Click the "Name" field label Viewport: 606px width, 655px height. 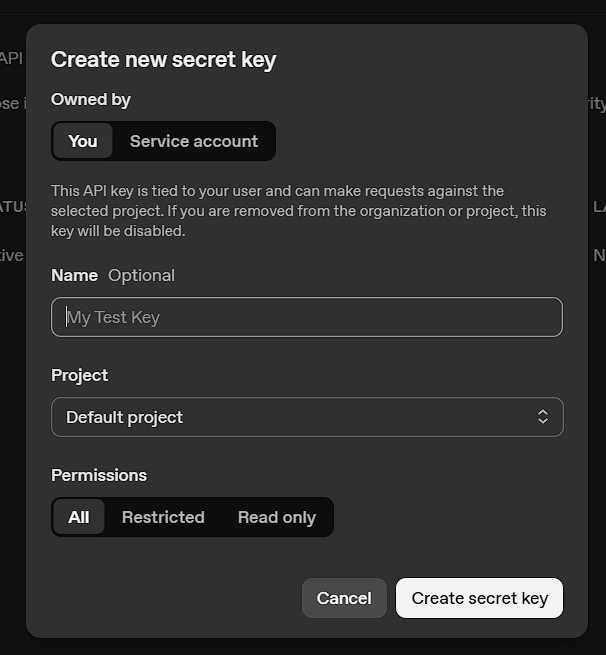[x=74, y=275]
